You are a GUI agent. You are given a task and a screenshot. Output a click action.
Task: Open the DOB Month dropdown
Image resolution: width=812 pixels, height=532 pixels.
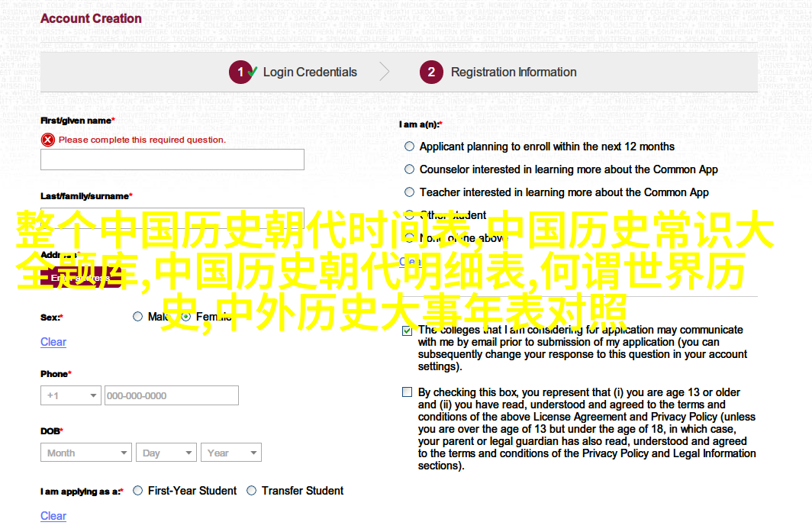86,452
